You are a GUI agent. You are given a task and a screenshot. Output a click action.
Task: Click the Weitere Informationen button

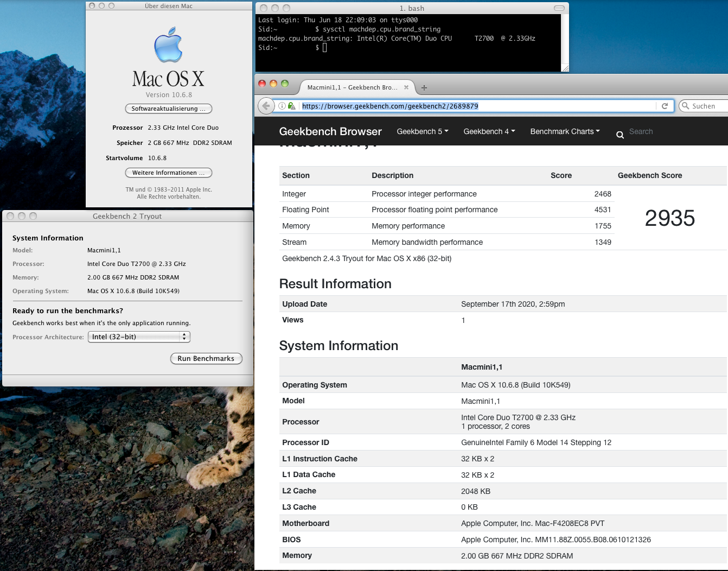(168, 173)
